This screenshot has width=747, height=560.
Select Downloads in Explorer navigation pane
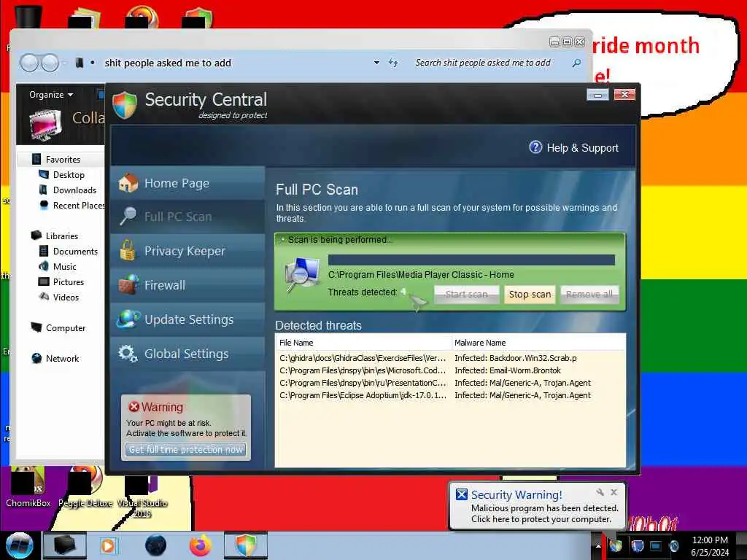pos(74,190)
